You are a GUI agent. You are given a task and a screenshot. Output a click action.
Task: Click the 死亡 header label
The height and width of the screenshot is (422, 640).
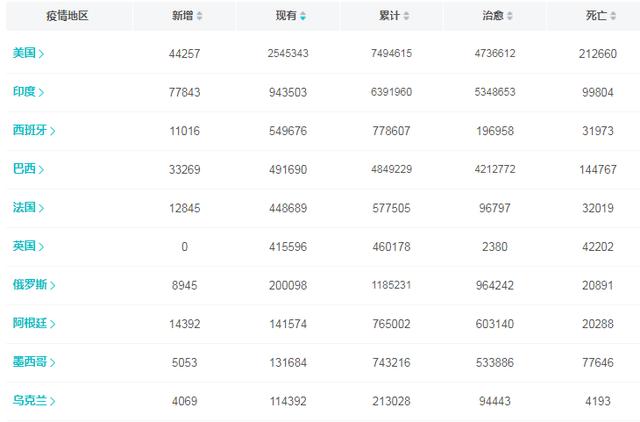tap(596, 16)
